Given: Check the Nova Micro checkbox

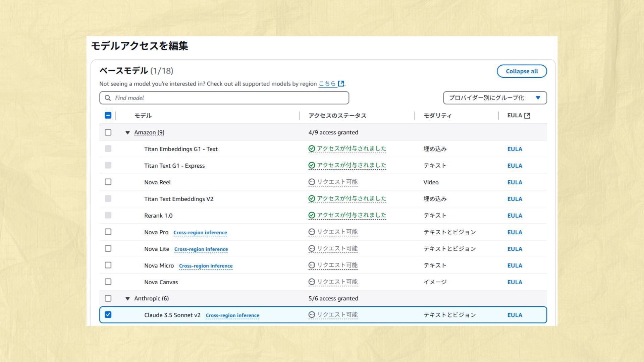Looking at the screenshot, I should click(108, 265).
